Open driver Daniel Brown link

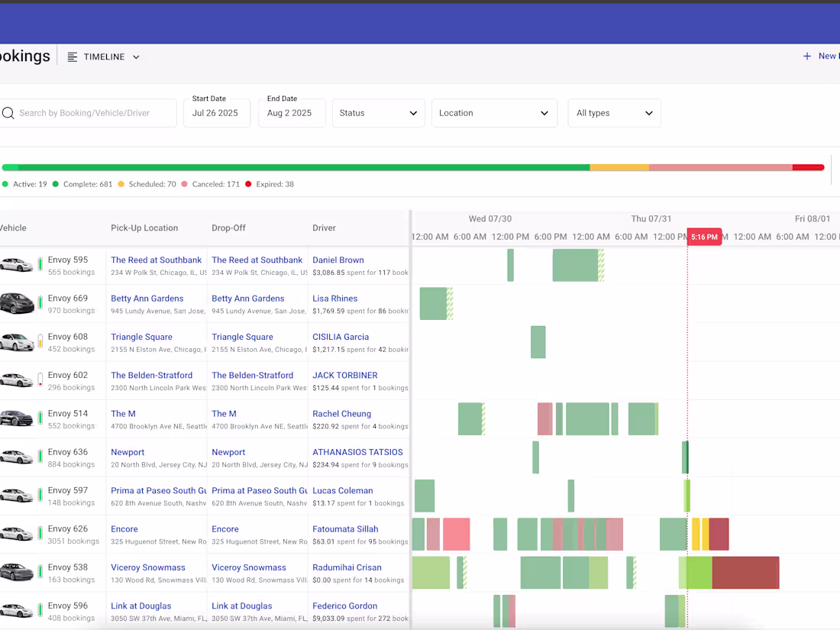(338, 260)
